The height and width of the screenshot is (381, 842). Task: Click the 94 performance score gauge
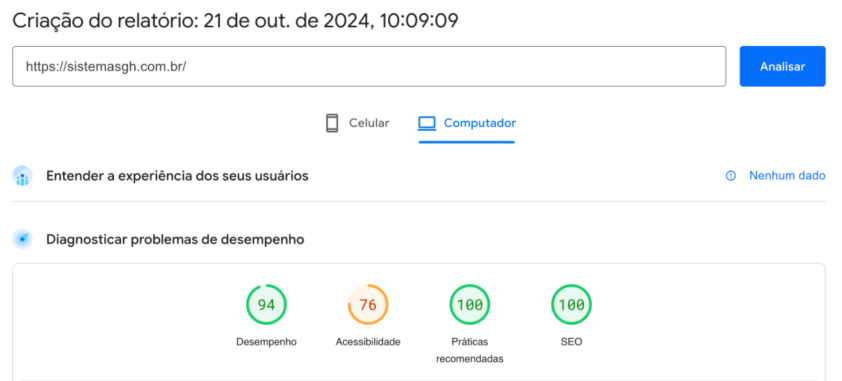(x=266, y=305)
